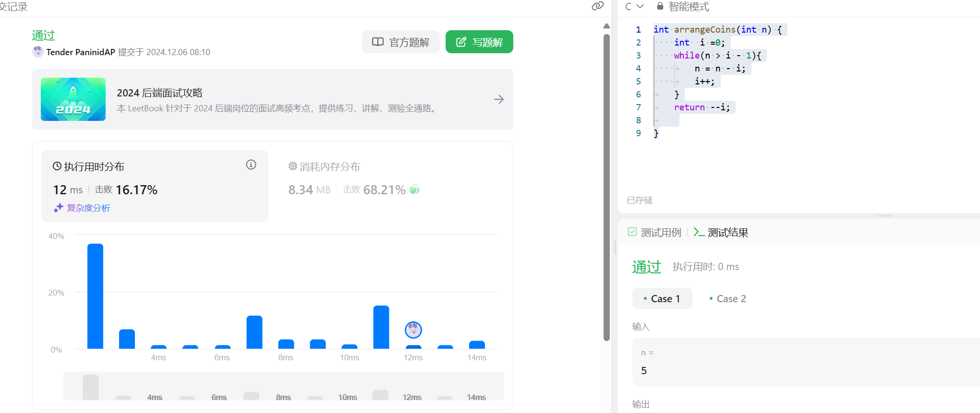This screenshot has height=413, width=980.
Task: Open the C language dropdown
Action: (634, 6)
